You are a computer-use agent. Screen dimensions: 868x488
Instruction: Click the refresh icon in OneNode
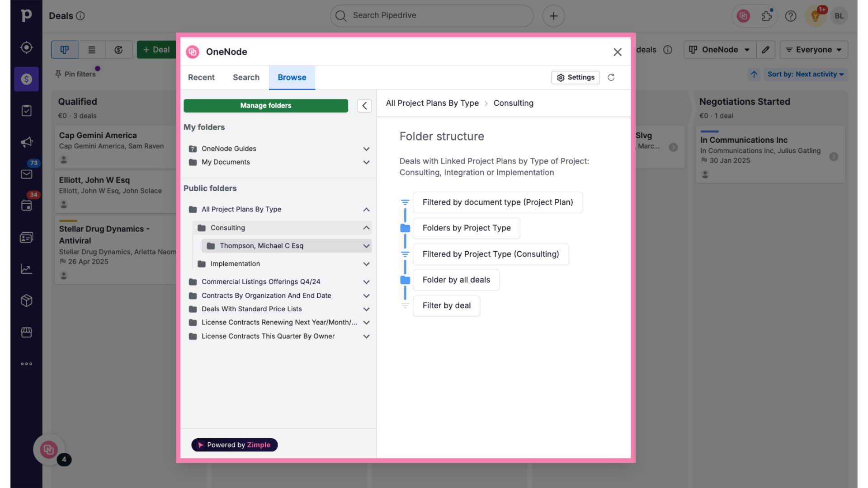(611, 77)
